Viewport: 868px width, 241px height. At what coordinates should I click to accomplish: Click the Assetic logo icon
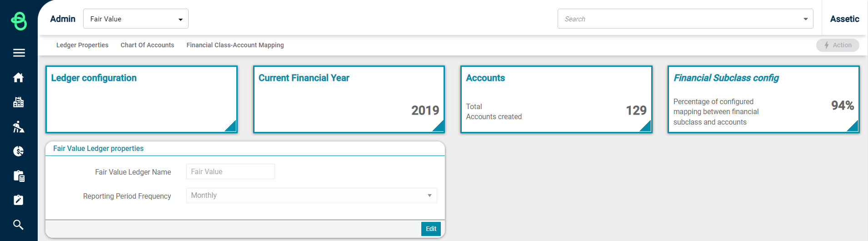coord(19,21)
